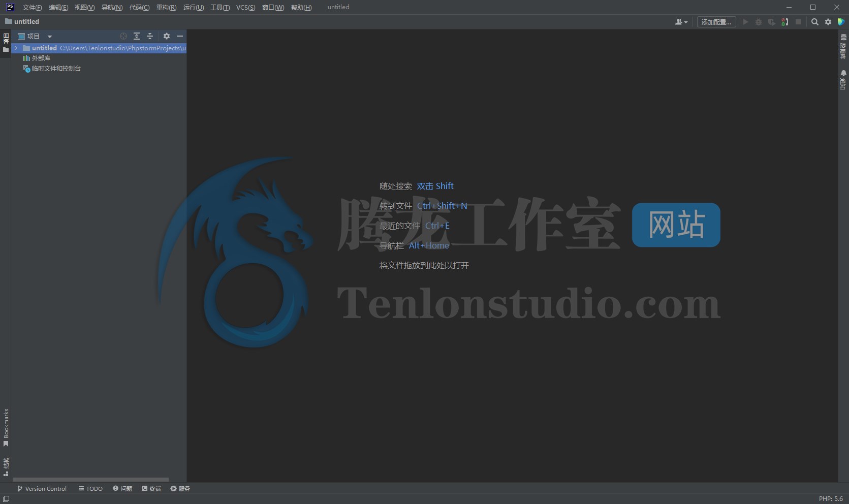This screenshot has height=504, width=849.
Task: Start debugging via the bug icon
Action: (759, 22)
